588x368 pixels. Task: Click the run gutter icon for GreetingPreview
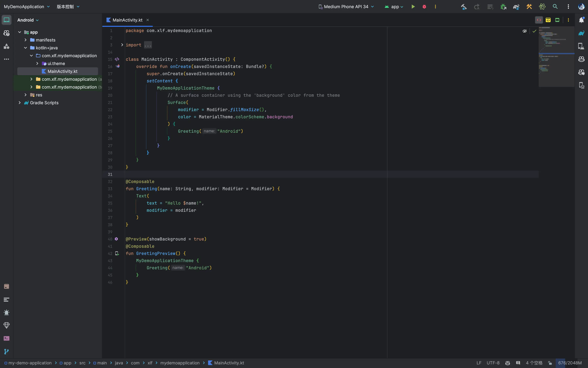(x=117, y=253)
